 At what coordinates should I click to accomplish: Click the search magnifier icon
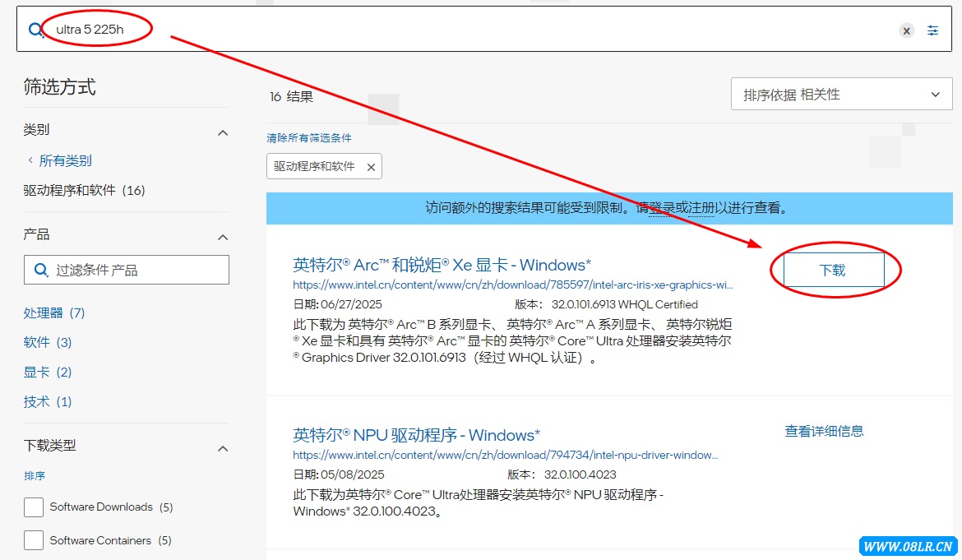coord(35,30)
